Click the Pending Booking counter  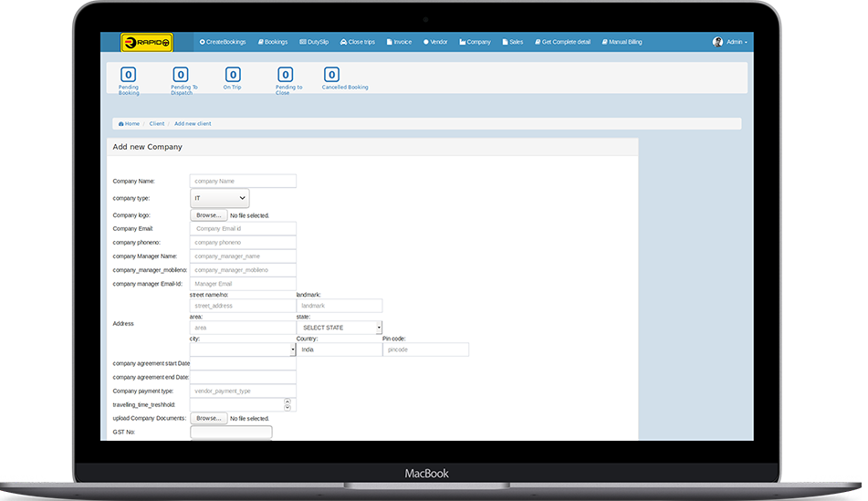[x=129, y=75]
